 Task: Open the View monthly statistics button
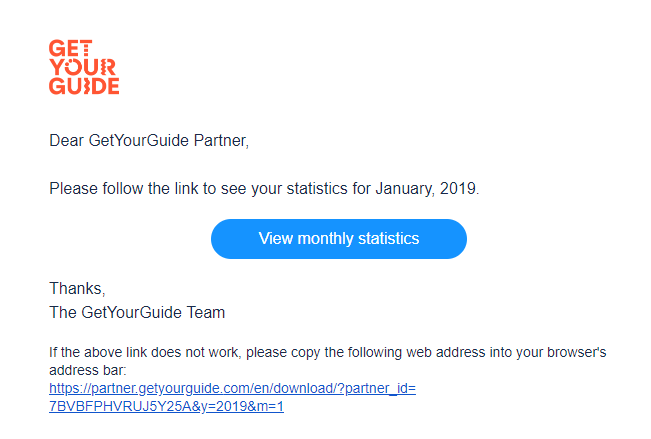tap(339, 239)
